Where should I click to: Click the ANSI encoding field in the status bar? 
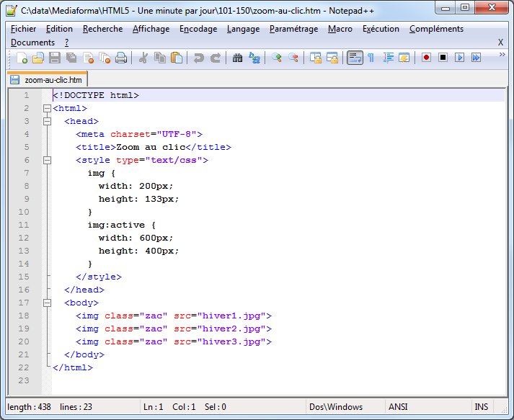[x=398, y=407]
